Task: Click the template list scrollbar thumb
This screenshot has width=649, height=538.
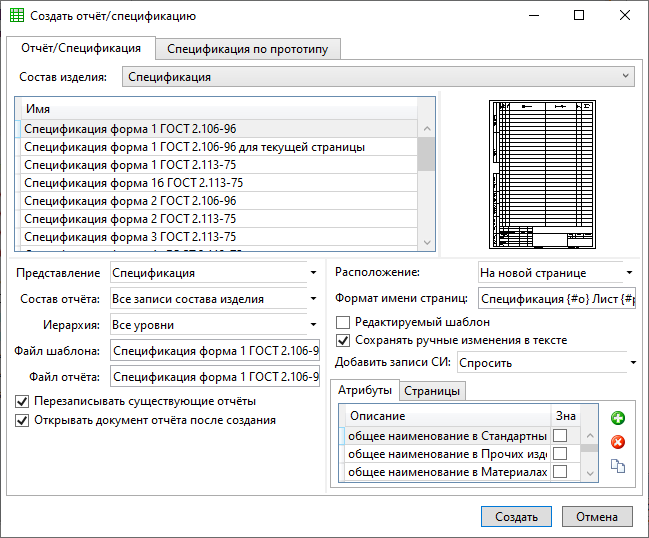Action: click(x=426, y=154)
